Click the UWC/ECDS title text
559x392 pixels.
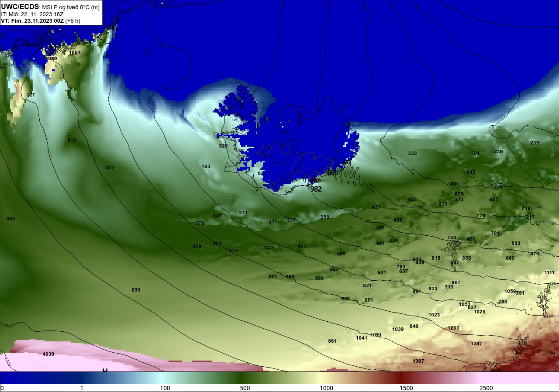click(20, 7)
